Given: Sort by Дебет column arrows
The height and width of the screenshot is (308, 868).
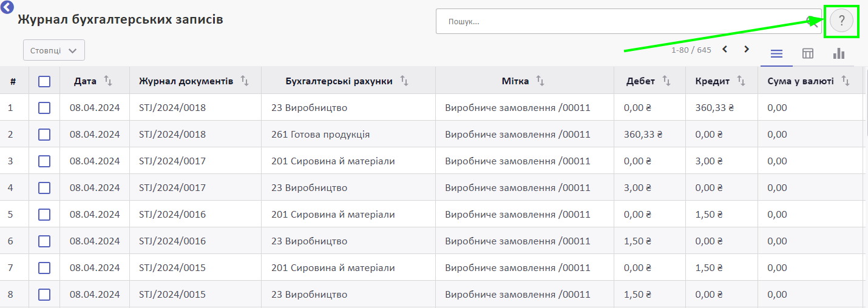Looking at the screenshot, I should 666,81.
